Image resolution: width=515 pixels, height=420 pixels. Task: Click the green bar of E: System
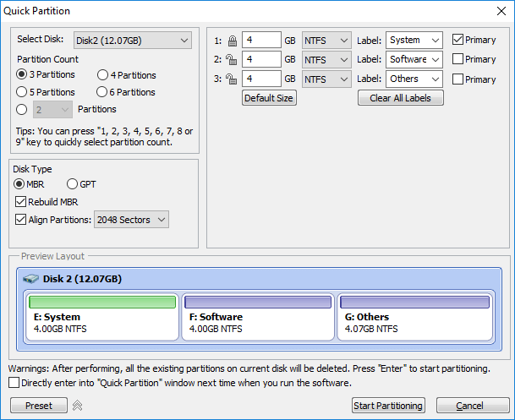click(x=102, y=303)
